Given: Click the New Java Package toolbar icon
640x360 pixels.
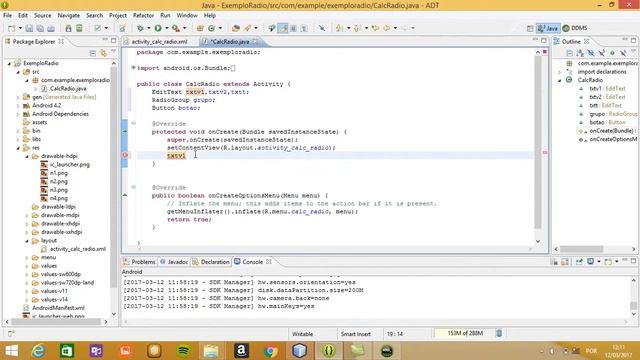Looking at the screenshot, I should coord(200,28).
